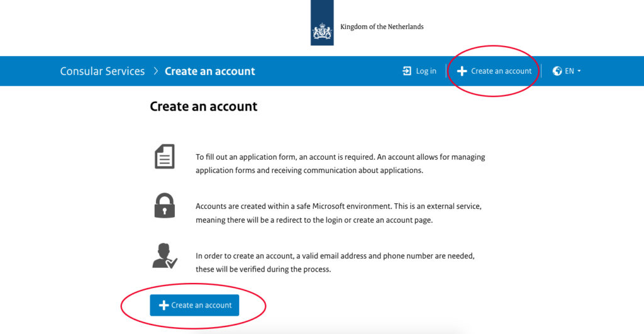Expand the language dropdown caret next to EN
This screenshot has height=334, width=644.
click(x=579, y=71)
